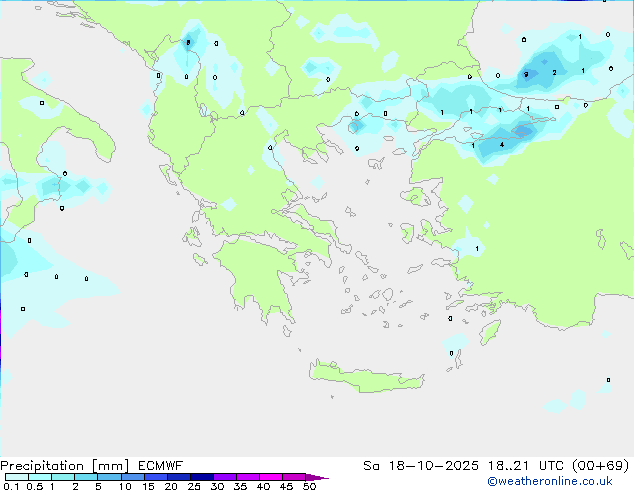This screenshot has width=634, height=490.
Task: Click the precipitation value 2 over Black Sea
Action: tap(554, 72)
